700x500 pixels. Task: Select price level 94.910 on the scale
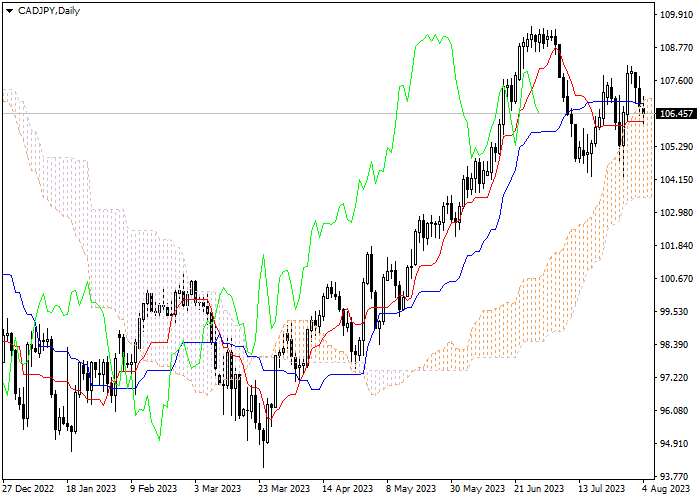674,444
